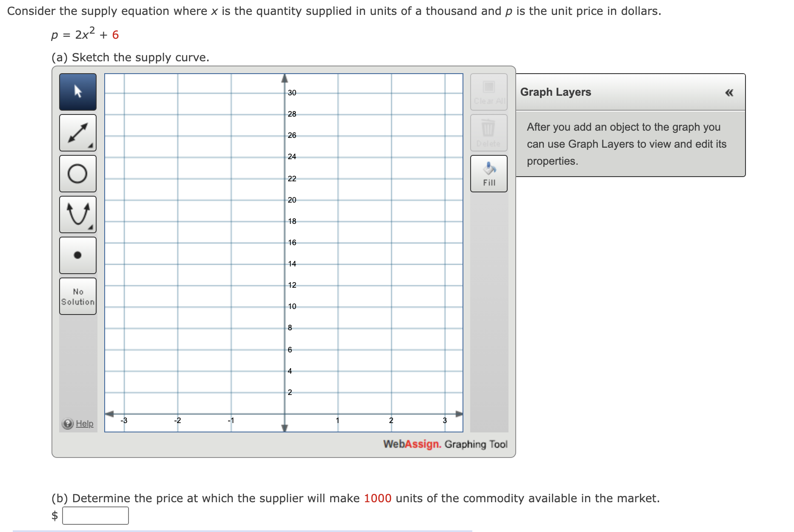Collapse the Graph Layers panel
Image resolution: width=794 pixels, height=532 pixels.
[x=729, y=92]
